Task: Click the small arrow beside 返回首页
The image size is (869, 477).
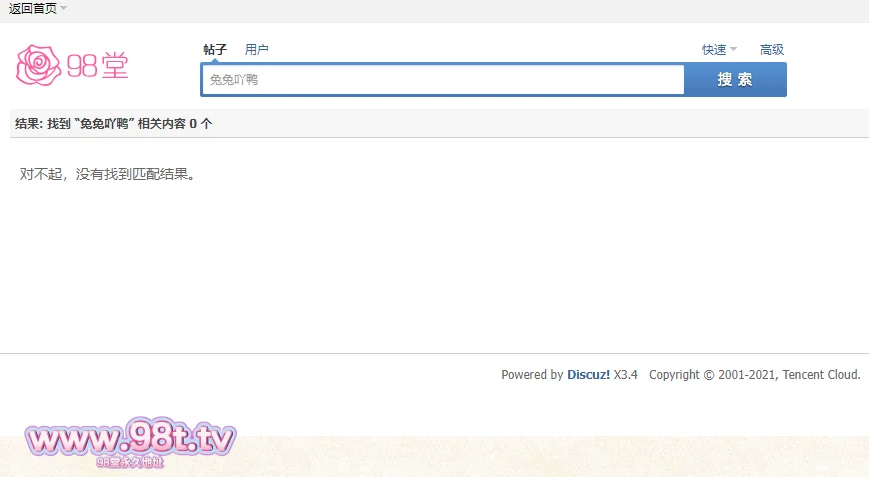Action: click(x=64, y=9)
